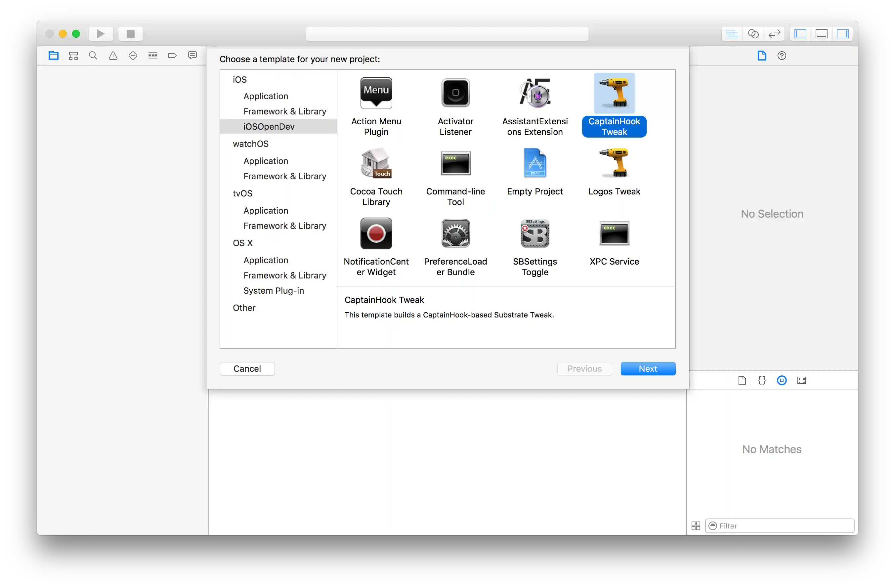The width and height of the screenshot is (895, 588).
Task: Run the current scheme
Action: pyautogui.click(x=101, y=33)
